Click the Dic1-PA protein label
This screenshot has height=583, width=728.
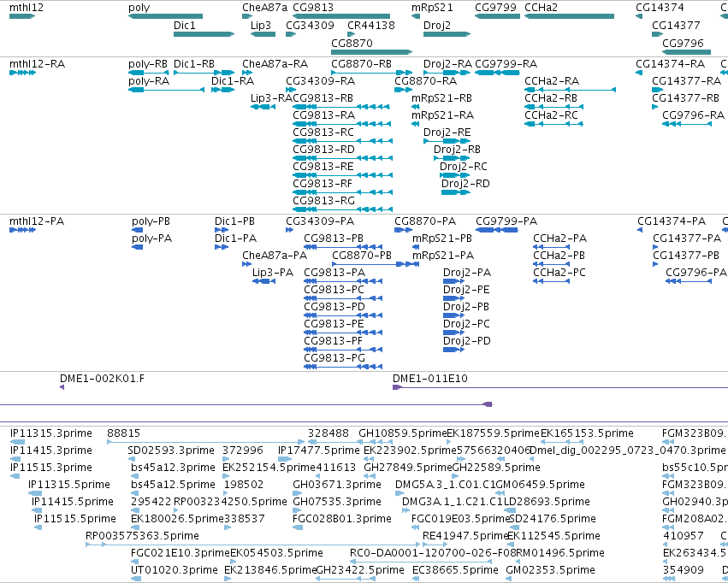(235, 238)
